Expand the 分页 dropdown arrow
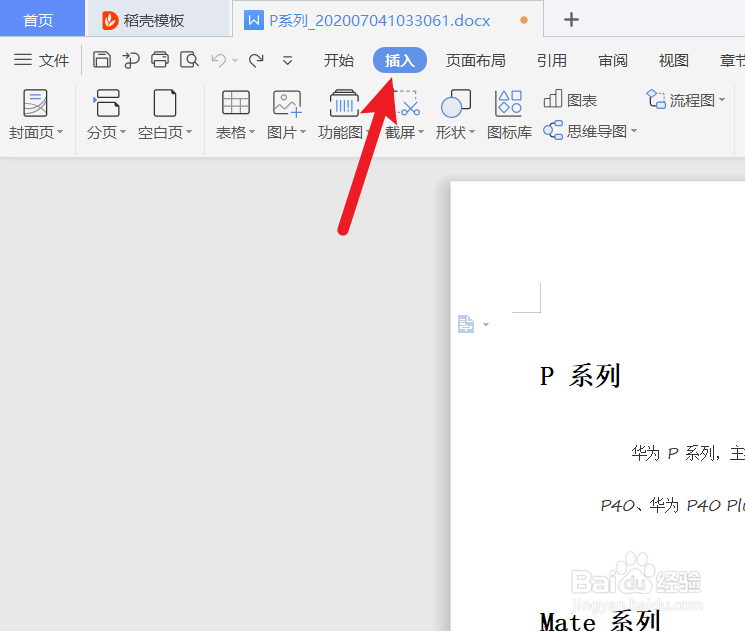This screenshot has width=745, height=631. 123,132
